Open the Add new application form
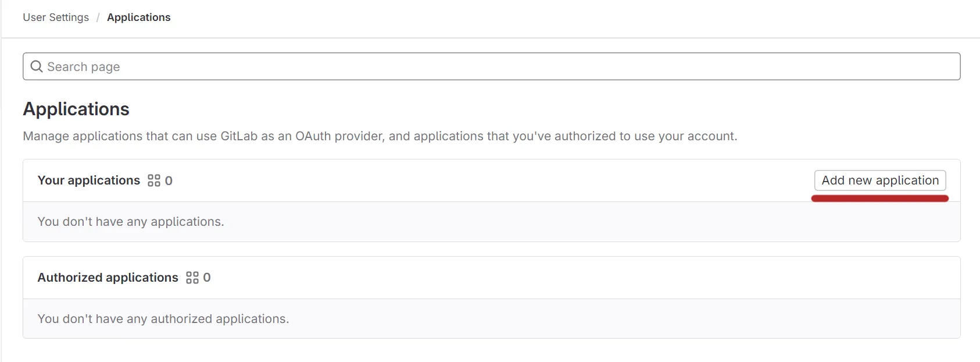Screen dimensions: 980x362 pos(879,180)
